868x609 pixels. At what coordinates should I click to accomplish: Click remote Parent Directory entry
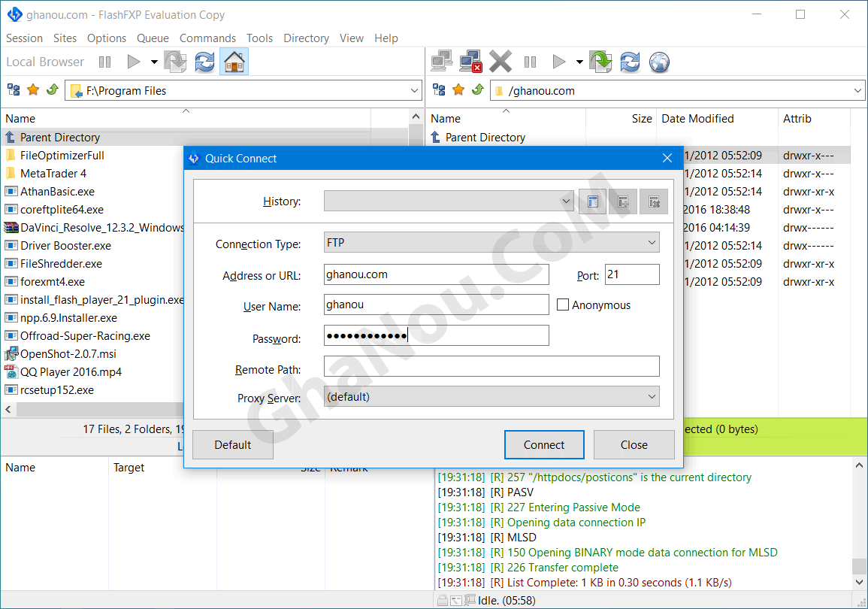(485, 138)
